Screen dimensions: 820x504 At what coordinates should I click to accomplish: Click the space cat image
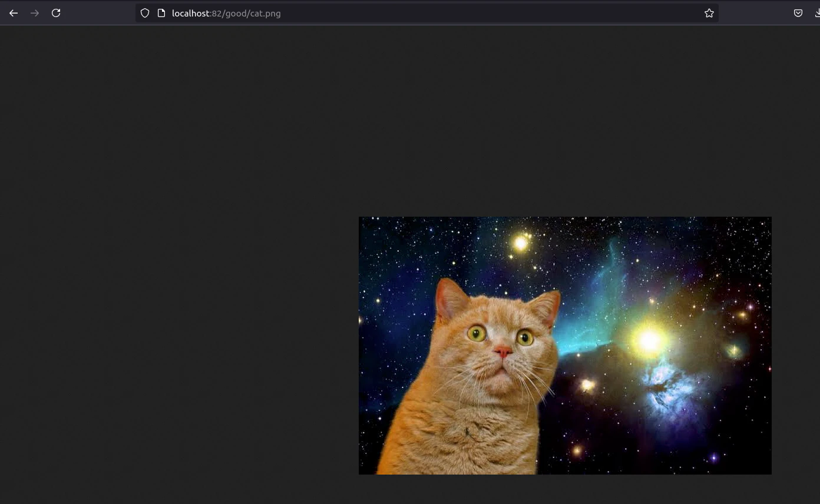[x=565, y=346]
